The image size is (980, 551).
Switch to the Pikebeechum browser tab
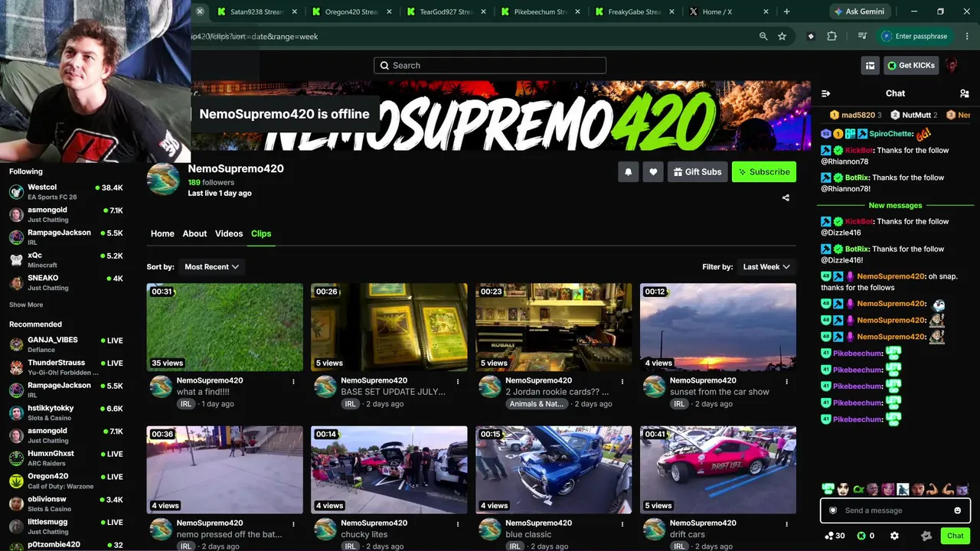[x=541, y=11]
